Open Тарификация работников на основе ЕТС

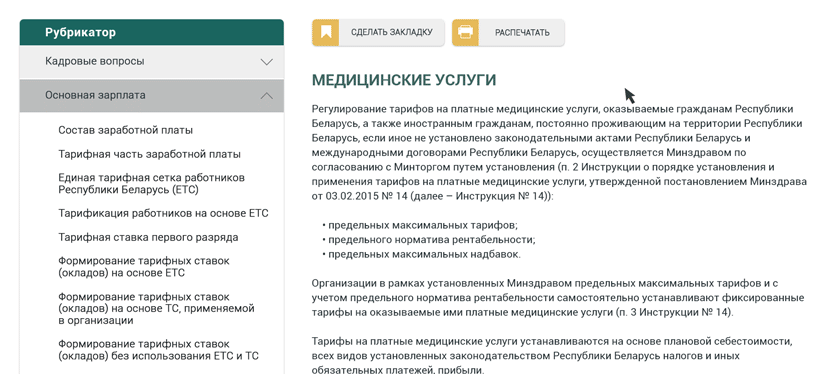[x=163, y=213]
